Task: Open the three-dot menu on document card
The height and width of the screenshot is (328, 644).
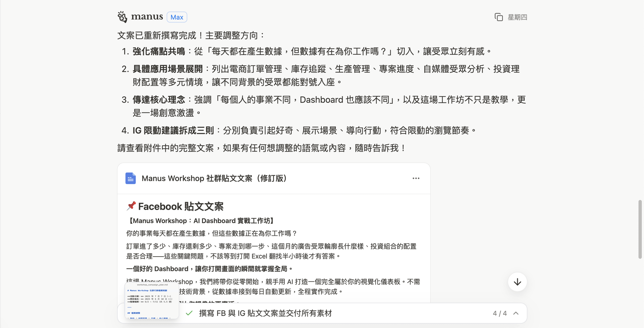Action: (416, 178)
